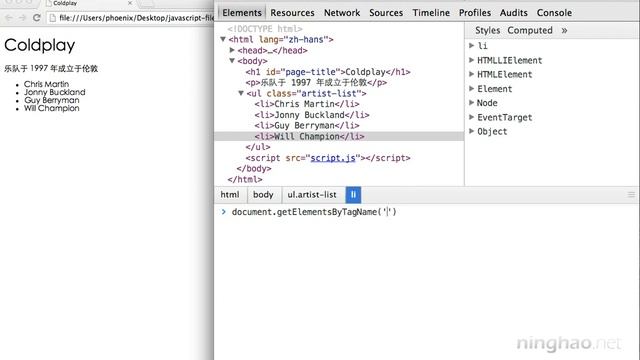Select the closing html tag line
Image resolution: width=640 pixels, height=360 pixels.
tap(245, 179)
